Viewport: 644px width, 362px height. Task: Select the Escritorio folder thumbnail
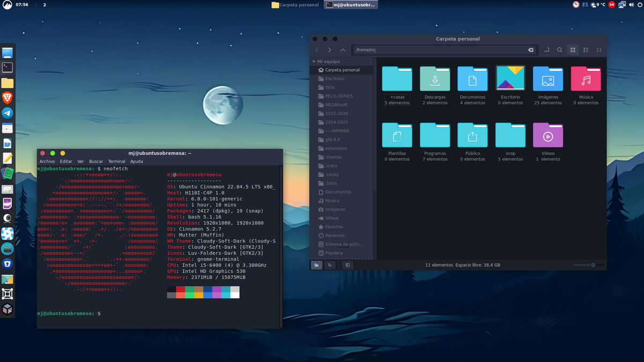(x=510, y=78)
